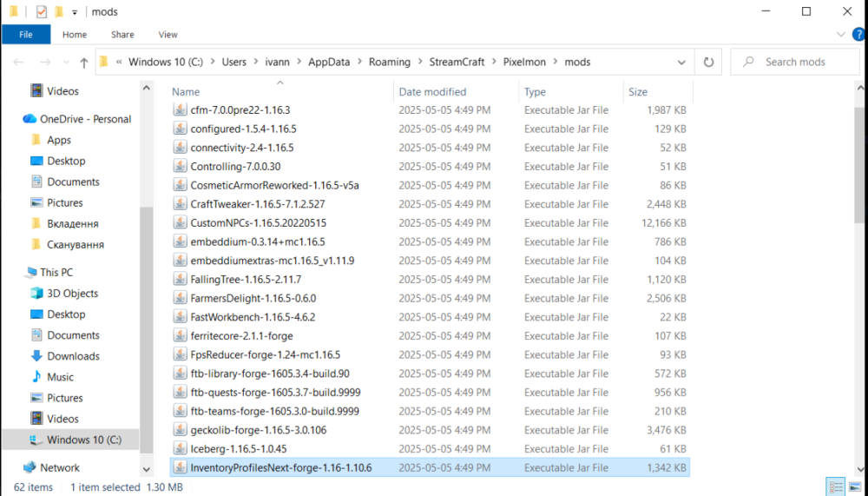Click Users breadcrumb in address bar
Viewport: 868px width, 496px height.
[x=234, y=62]
